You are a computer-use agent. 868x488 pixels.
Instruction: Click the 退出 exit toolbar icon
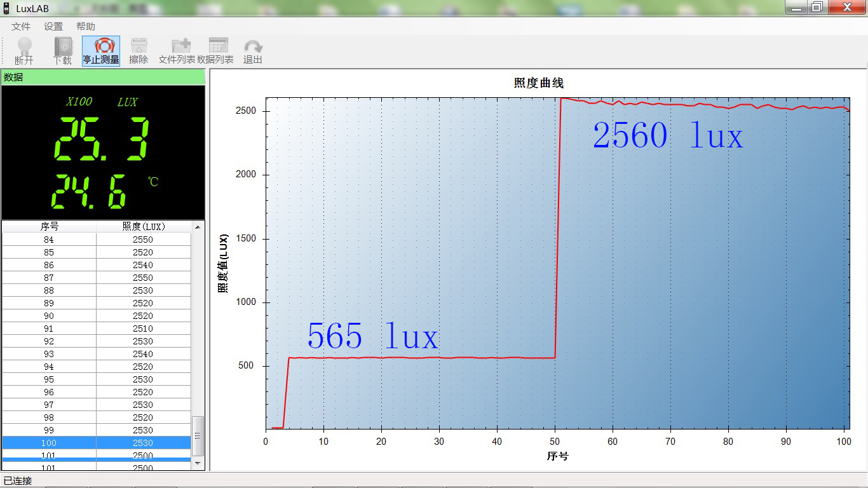click(253, 51)
